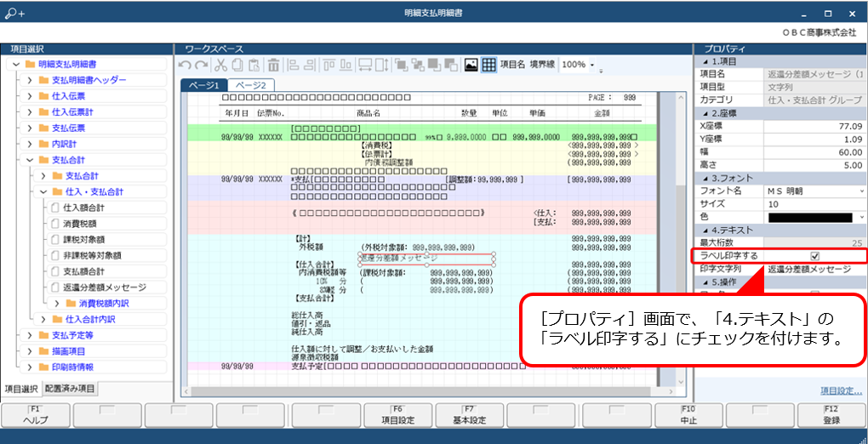The width and height of the screenshot is (868, 444).
Task: Click the Match Height icon with vertical arrow
Action: click(x=382, y=65)
